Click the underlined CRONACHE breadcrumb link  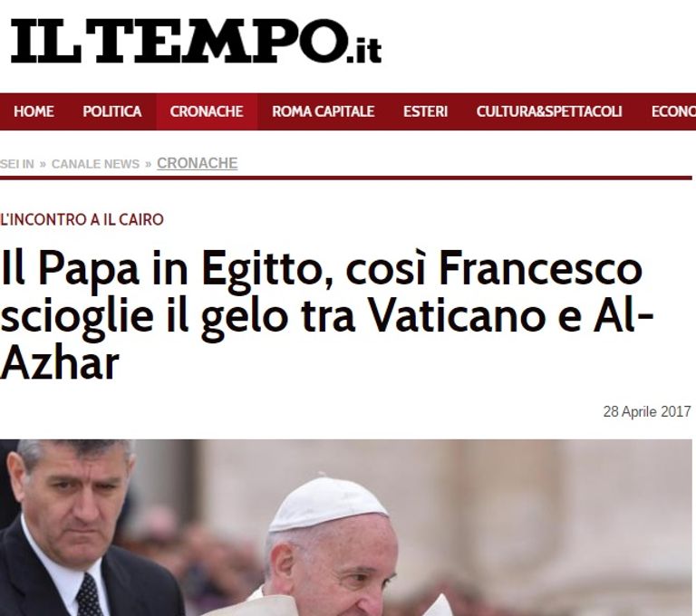[197, 163]
